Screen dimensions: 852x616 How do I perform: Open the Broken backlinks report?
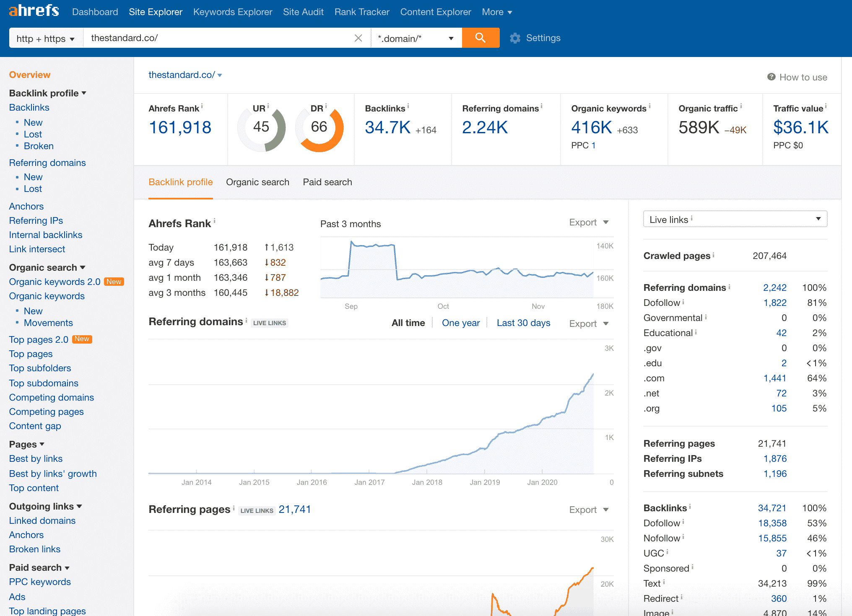pyautogui.click(x=39, y=146)
